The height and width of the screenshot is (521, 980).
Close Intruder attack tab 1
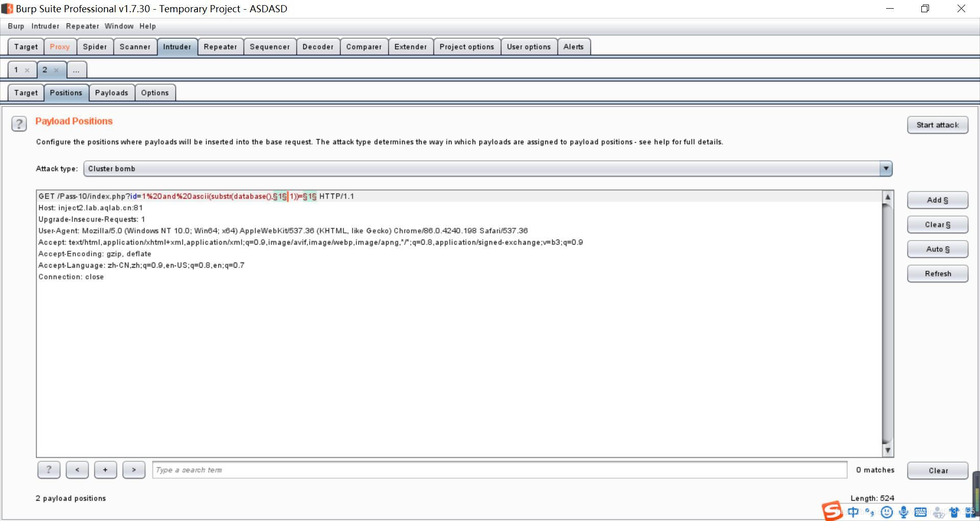click(27, 70)
